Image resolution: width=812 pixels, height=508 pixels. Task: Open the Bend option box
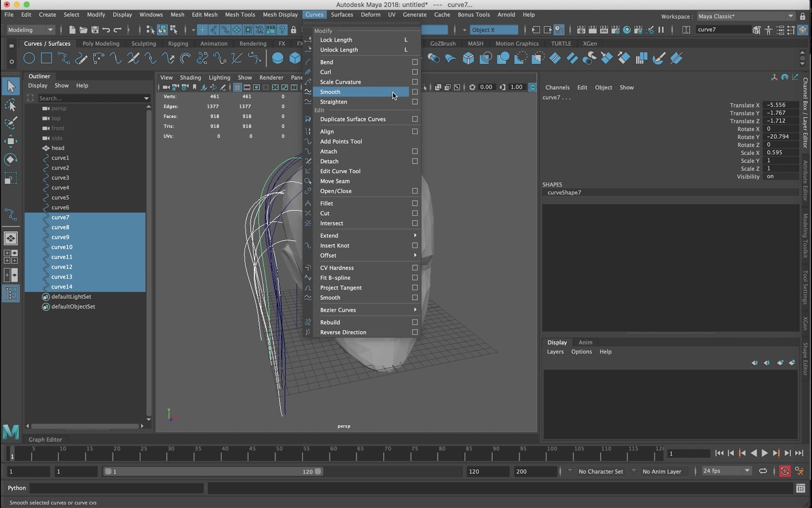click(x=415, y=62)
